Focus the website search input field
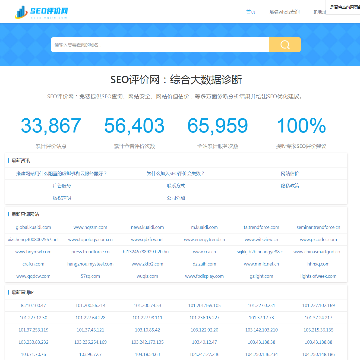This screenshot has width=360, height=360. [160, 45]
